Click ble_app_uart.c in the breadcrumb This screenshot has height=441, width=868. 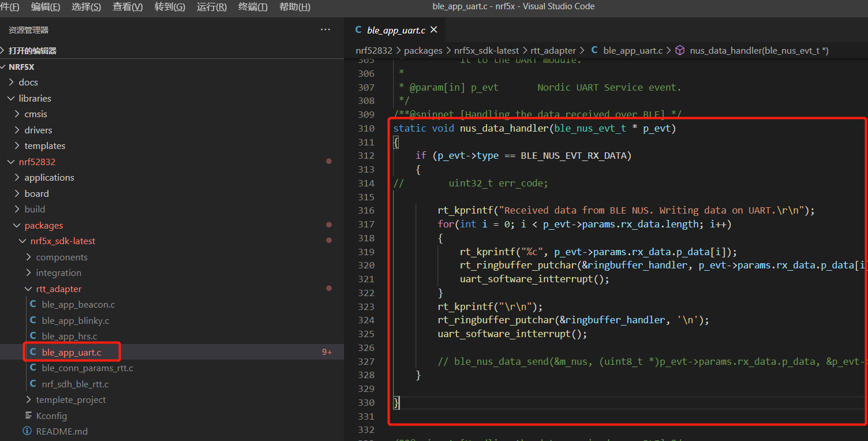[x=633, y=51]
